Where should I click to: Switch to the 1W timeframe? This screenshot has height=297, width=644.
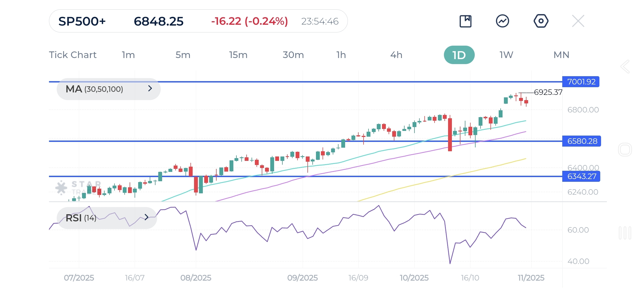tap(506, 55)
